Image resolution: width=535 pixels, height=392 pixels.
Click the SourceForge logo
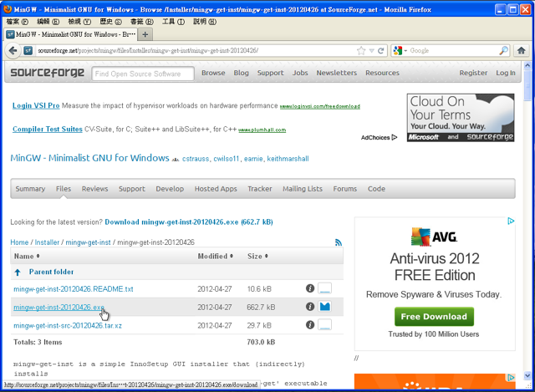click(47, 73)
